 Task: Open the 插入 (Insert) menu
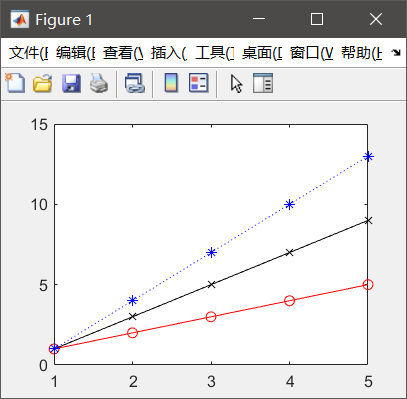pos(169,53)
